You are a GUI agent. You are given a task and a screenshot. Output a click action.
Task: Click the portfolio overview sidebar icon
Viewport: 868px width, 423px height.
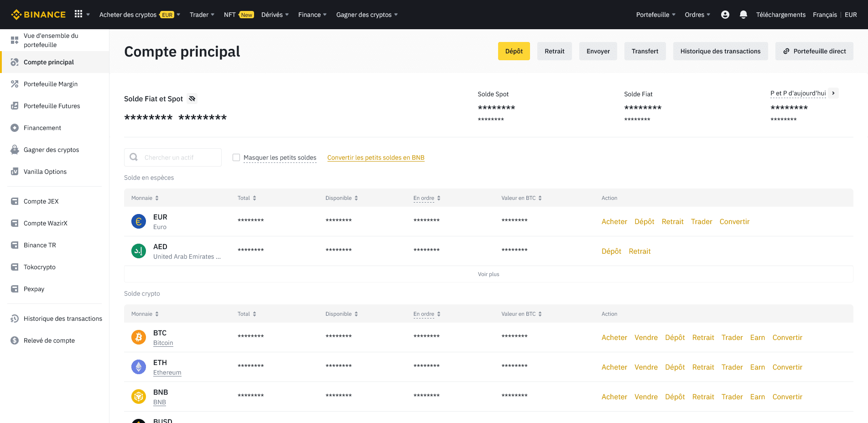15,40
